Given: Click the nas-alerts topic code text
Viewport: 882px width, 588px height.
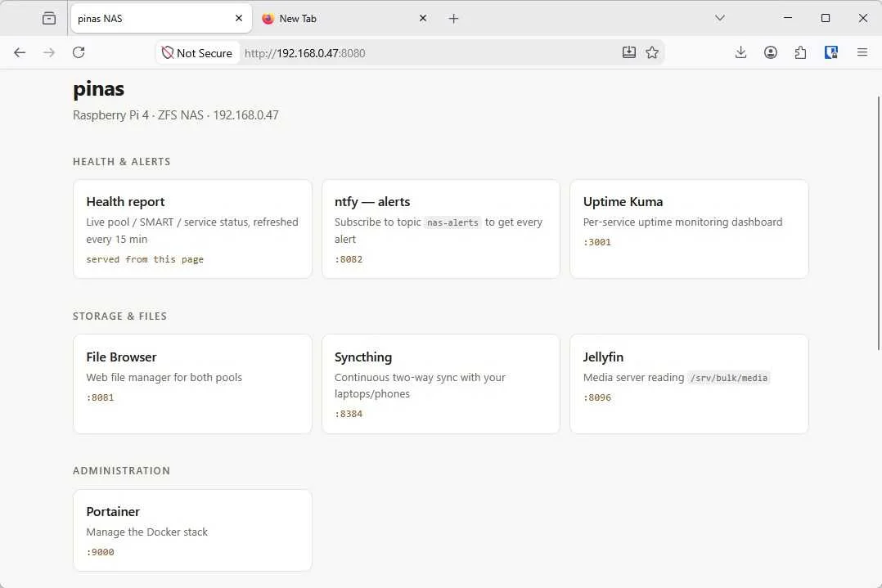Looking at the screenshot, I should pos(452,222).
